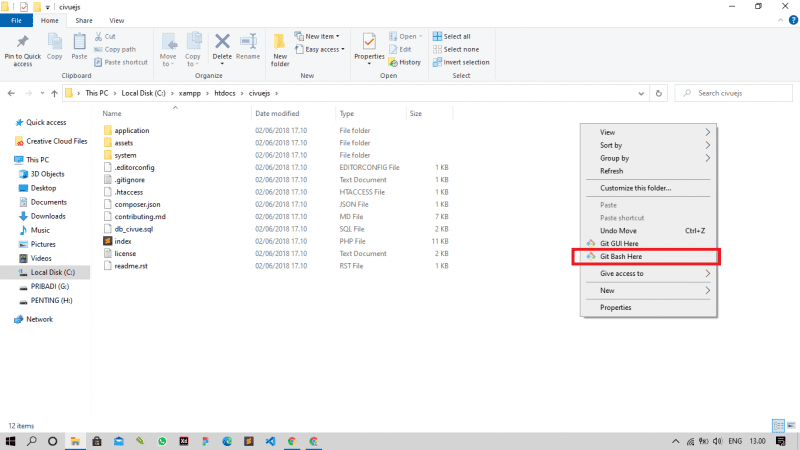Select Downloads in the navigation pane
800x450 pixels.
tap(47, 216)
